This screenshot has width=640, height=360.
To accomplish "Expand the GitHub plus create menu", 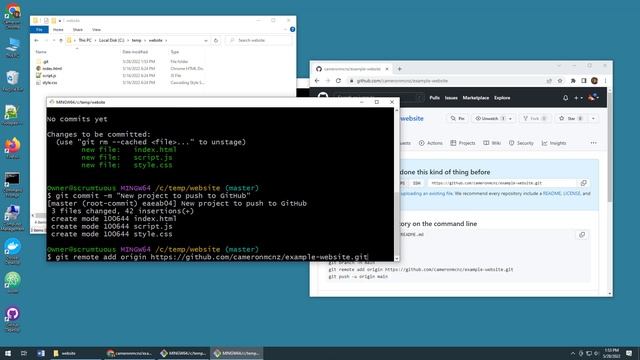I will [x=578, y=98].
